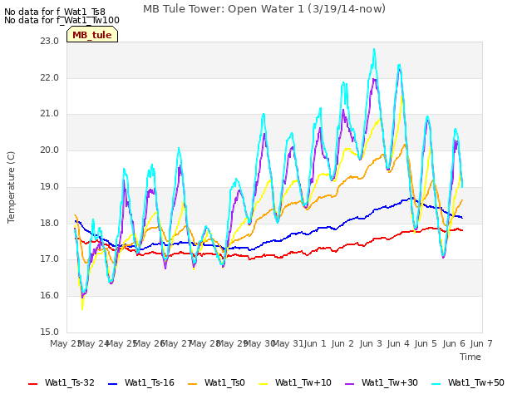Click the cyan peak above 22.0 near Jun 3
The width and height of the screenshot is (532, 399).
(374, 50)
